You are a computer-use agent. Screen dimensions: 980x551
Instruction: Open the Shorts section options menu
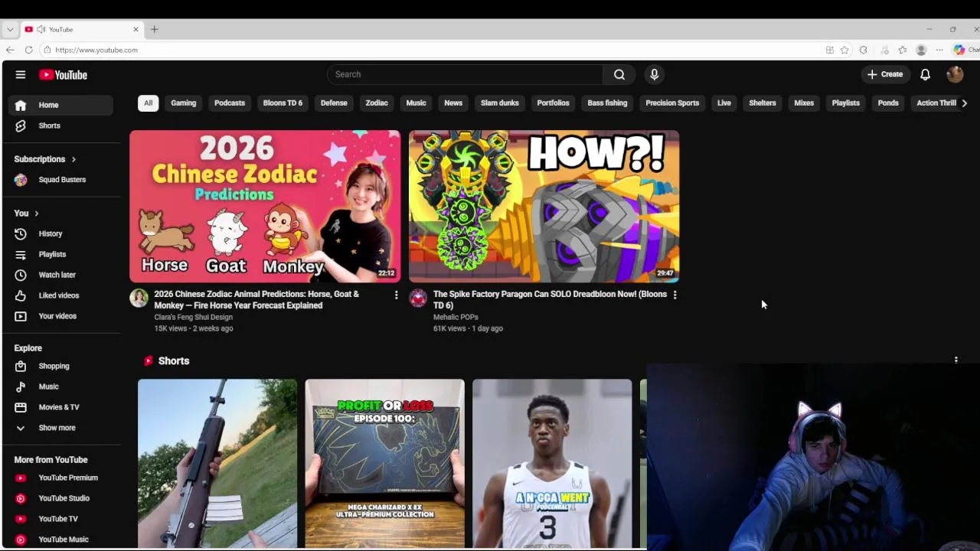point(955,360)
